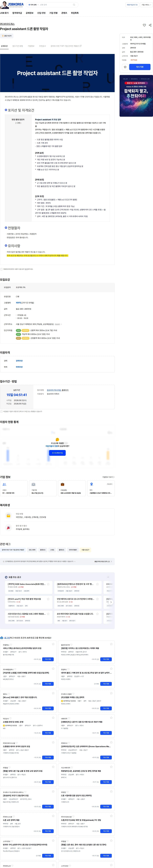Click the 홈페이지 application link
The height and width of the screenshot is (868, 153).
point(65,390)
